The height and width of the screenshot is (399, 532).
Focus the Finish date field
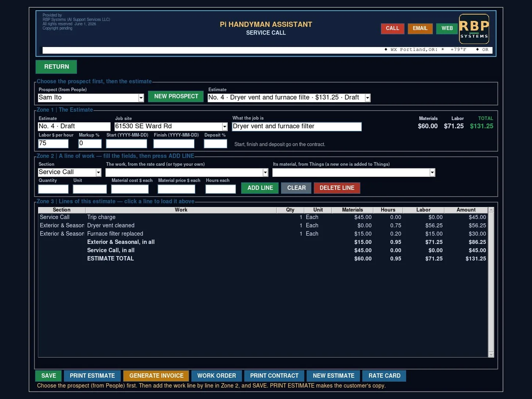tap(174, 143)
